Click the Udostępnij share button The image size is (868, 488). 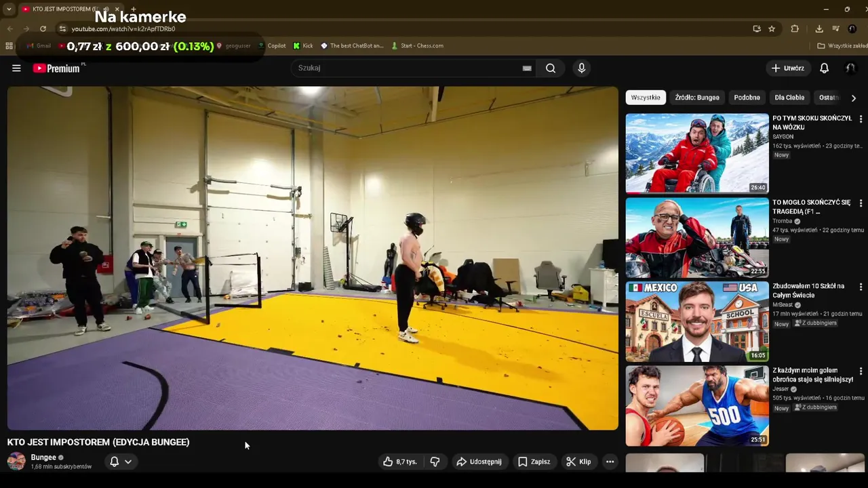click(479, 462)
